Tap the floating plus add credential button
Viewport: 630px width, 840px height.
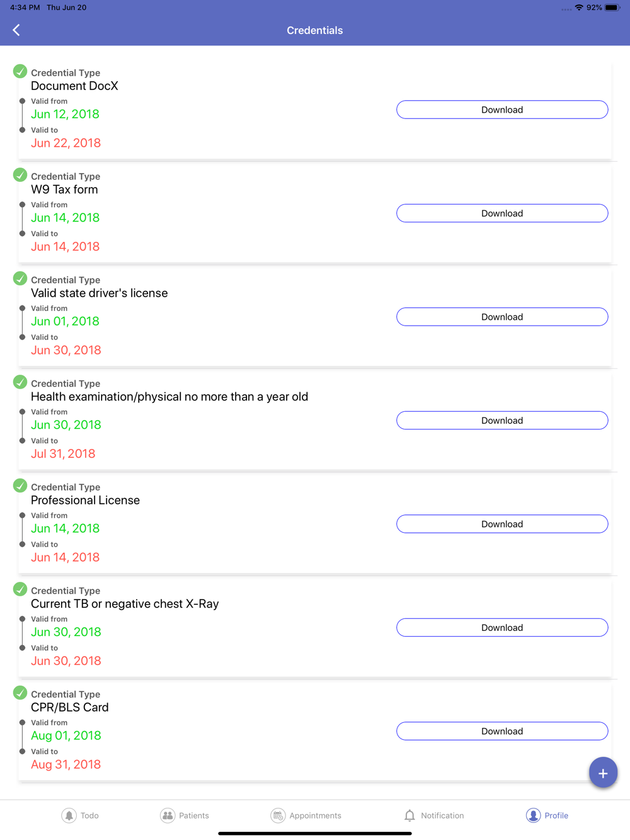603,773
